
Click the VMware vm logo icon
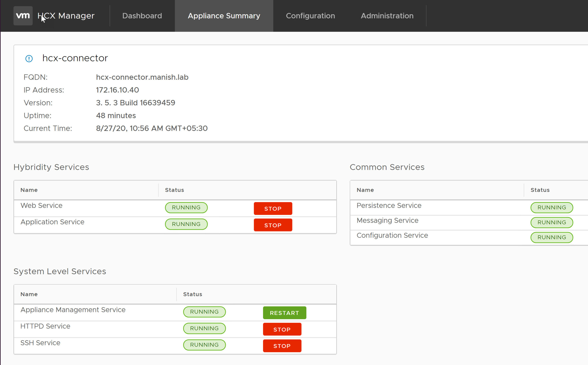23,16
